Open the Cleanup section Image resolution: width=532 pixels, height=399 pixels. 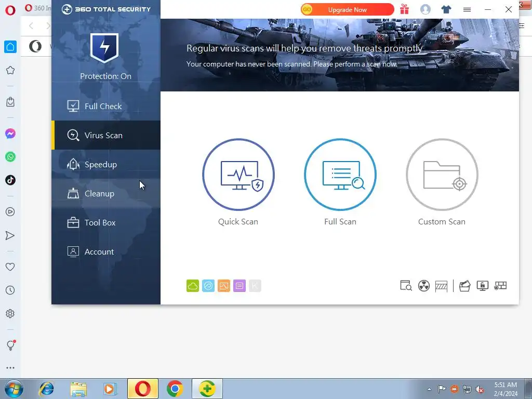(106, 194)
